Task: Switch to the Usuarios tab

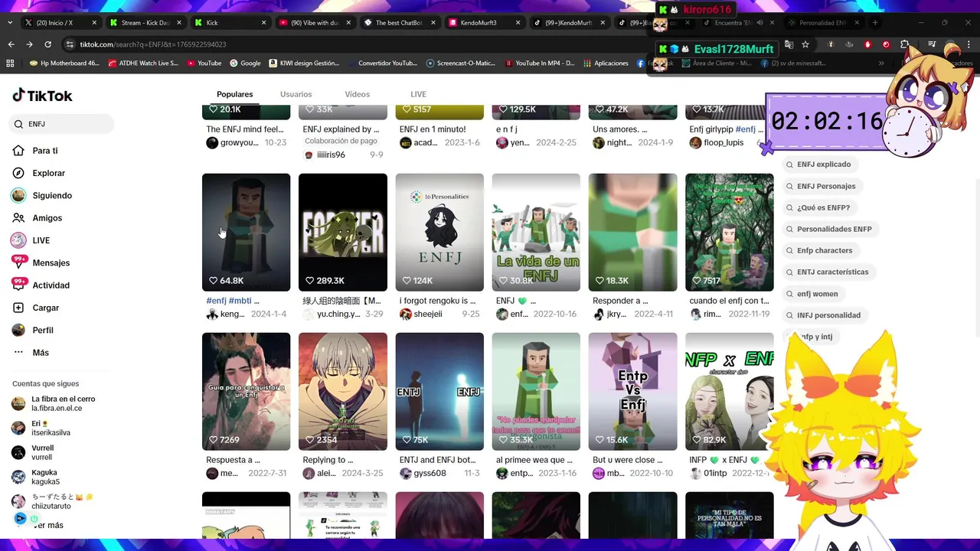Action: [296, 94]
